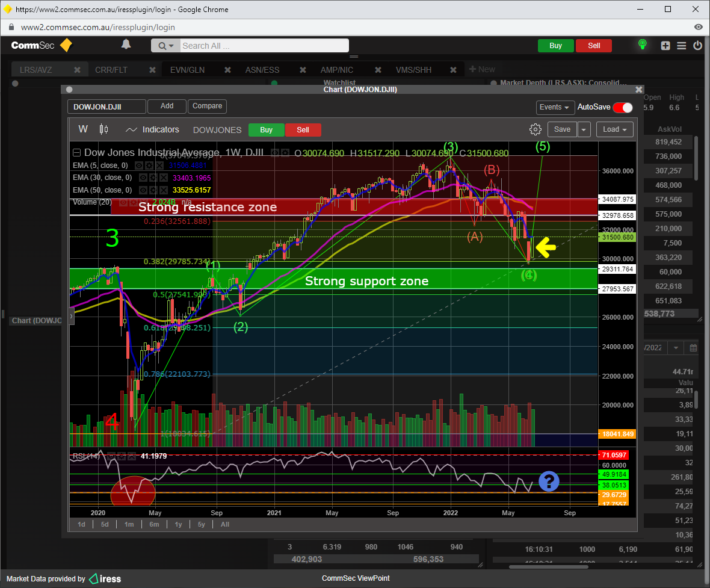Open the search type dropdown
The width and height of the screenshot is (710, 588).
(165, 46)
